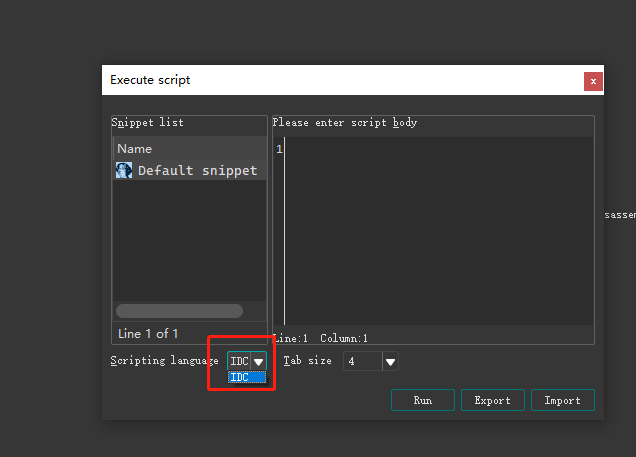This screenshot has width=636, height=457.
Task: Click the Please enter script body label
Action: click(x=344, y=123)
